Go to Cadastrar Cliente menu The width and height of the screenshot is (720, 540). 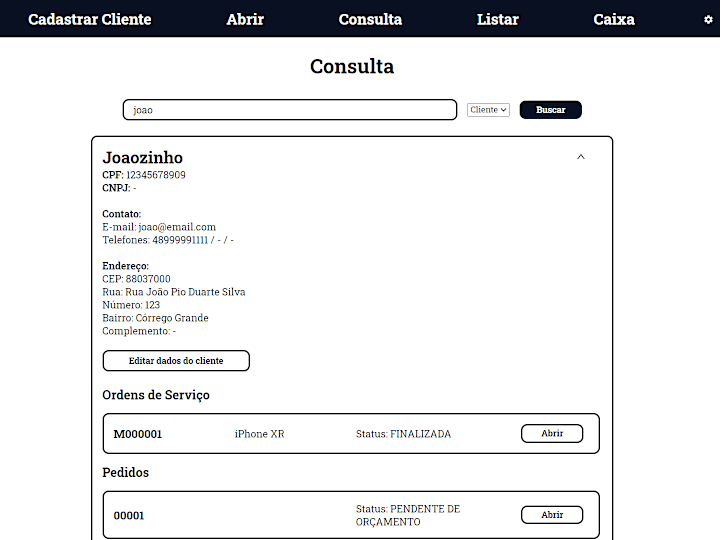pos(90,19)
